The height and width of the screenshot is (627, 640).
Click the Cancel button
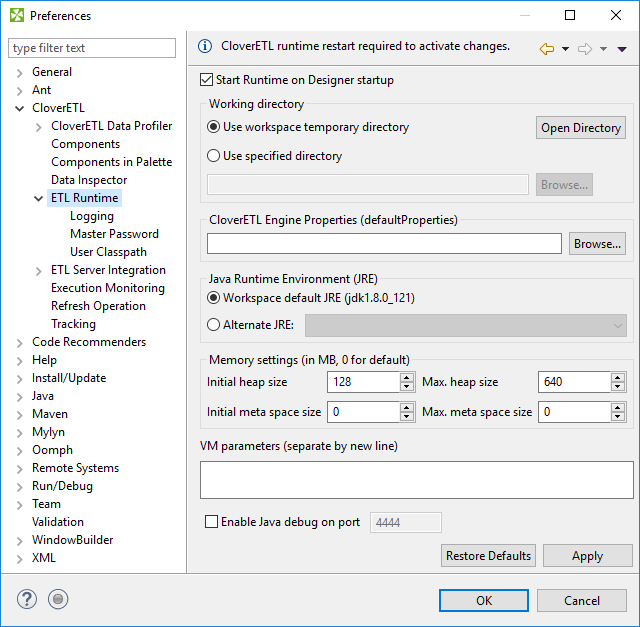click(582, 600)
